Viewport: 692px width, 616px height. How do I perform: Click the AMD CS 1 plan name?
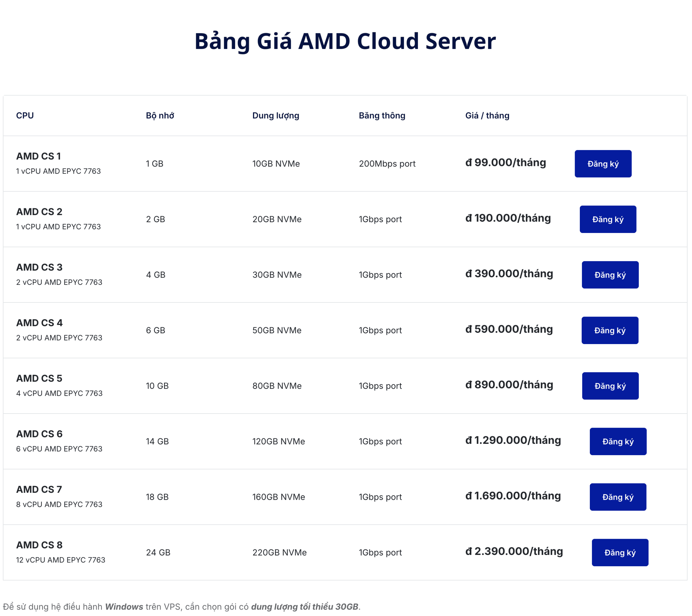39,156
